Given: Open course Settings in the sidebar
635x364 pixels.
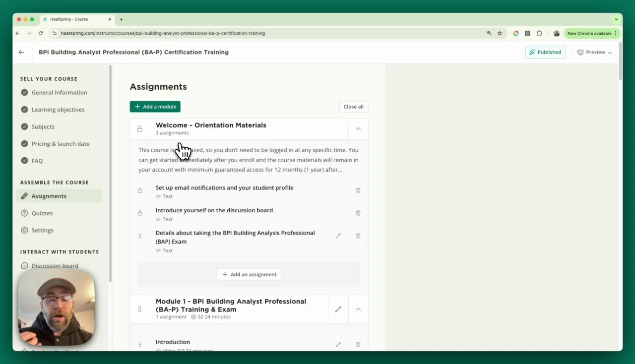Looking at the screenshot, I should (42, 231).
